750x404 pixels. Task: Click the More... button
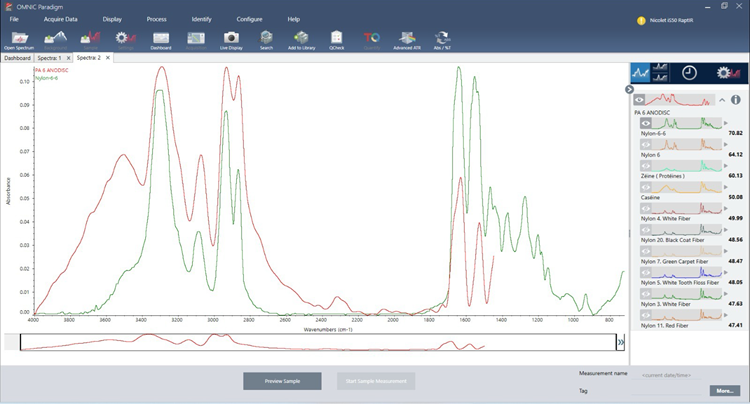(x=725, y=391)
